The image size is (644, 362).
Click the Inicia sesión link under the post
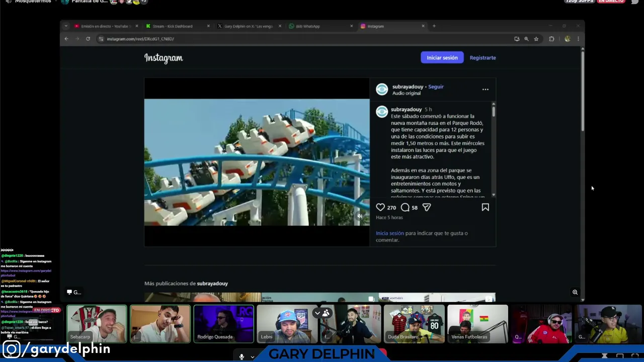[x=390, y=233]
